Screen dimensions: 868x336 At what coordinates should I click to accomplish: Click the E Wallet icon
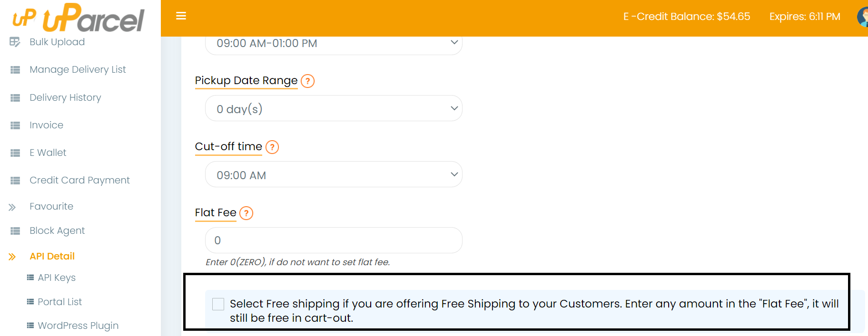tap(14, 153)
